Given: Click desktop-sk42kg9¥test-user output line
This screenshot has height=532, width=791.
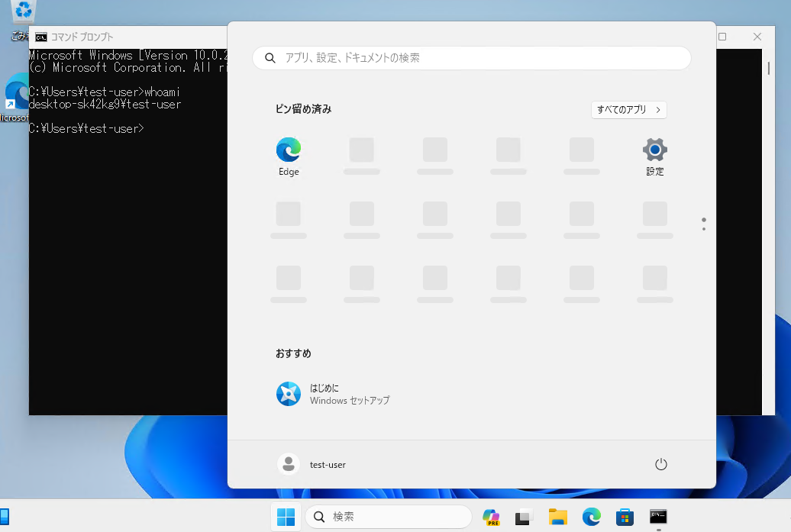Looking at the screenshot, I should pos(105,105).
